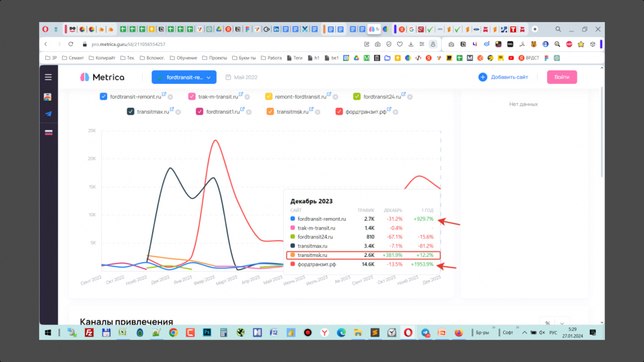
Task: Click the browser address bar URL
Action: click(x=128, y=44)
